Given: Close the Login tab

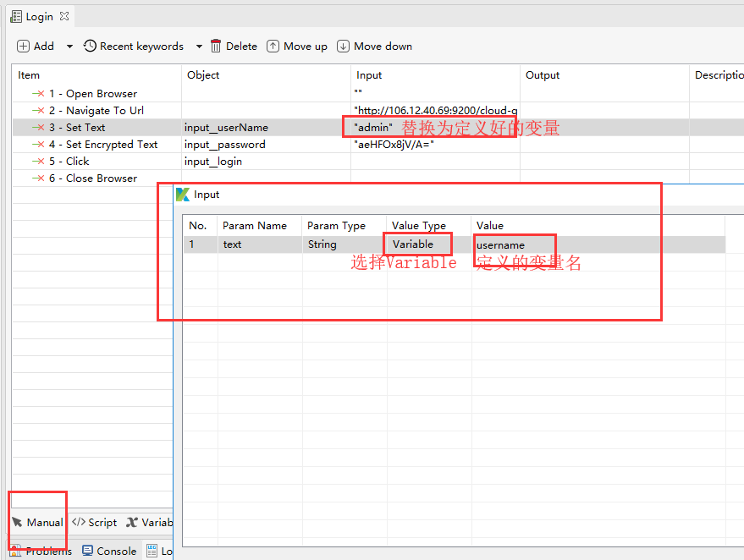Looking at the screenshot, I should tap(64, 16).
